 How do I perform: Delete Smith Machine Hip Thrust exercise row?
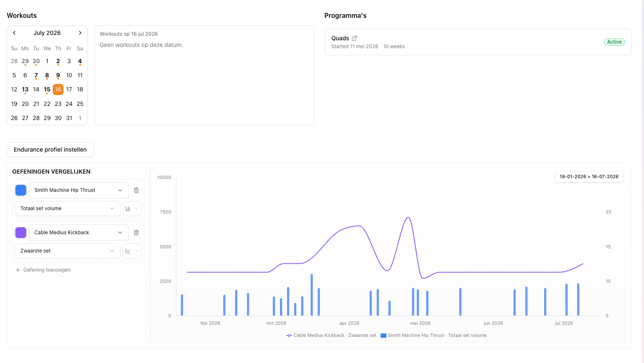[136, 190]
